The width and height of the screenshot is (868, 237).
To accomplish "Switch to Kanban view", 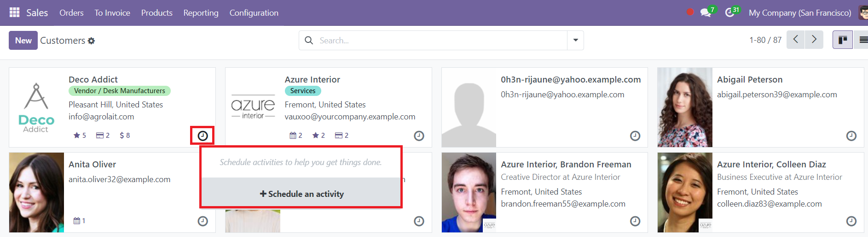I will click(843, 40).
